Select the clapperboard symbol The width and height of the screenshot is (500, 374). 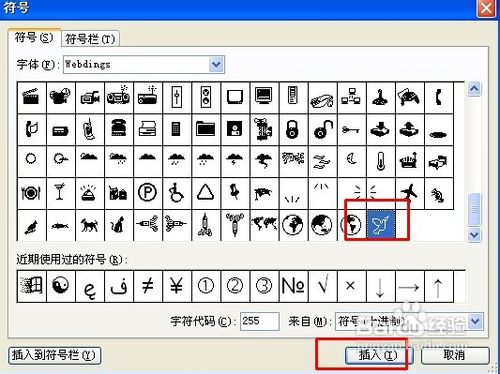[32, 97]
